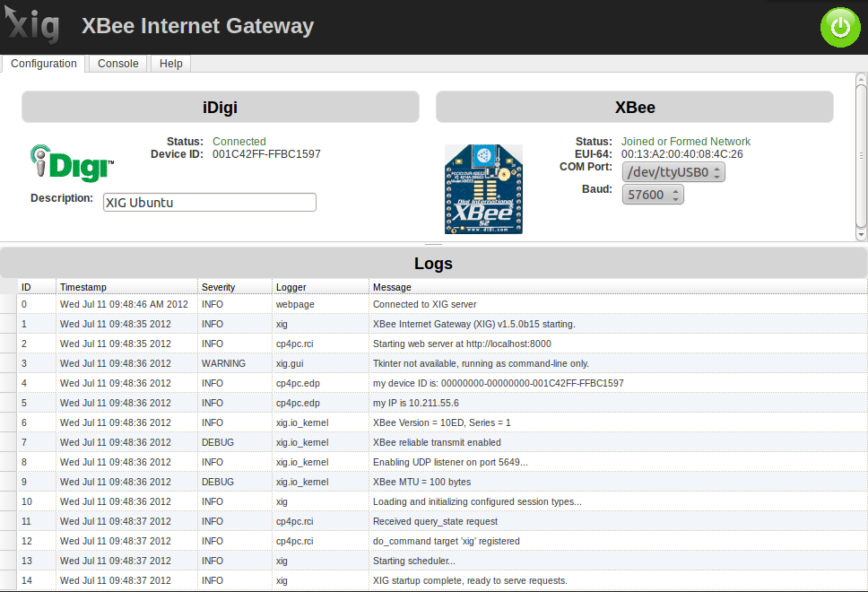The width and height of the screenshot is (868, 592).
Task: Click the green power button icon
Action: click(840, 27)
